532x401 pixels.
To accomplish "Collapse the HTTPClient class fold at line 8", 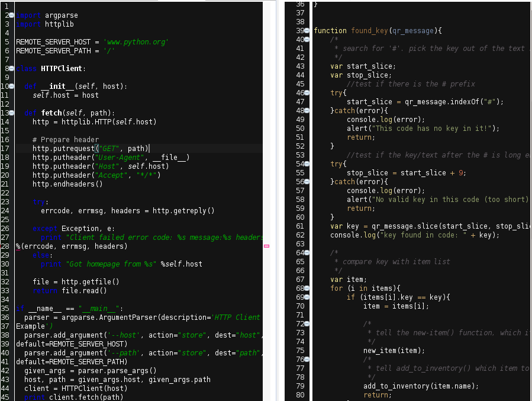I will 11,69.
